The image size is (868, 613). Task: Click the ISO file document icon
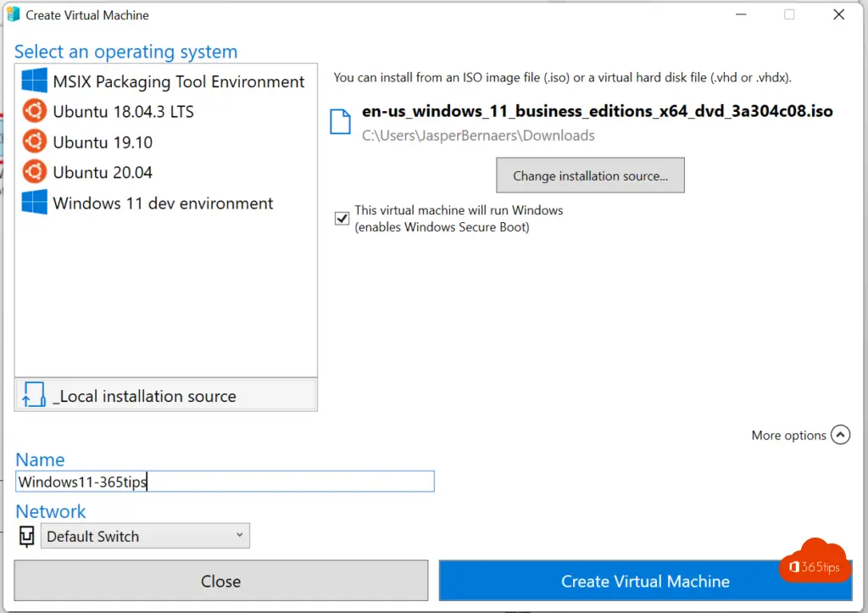[x=341, y=122]
